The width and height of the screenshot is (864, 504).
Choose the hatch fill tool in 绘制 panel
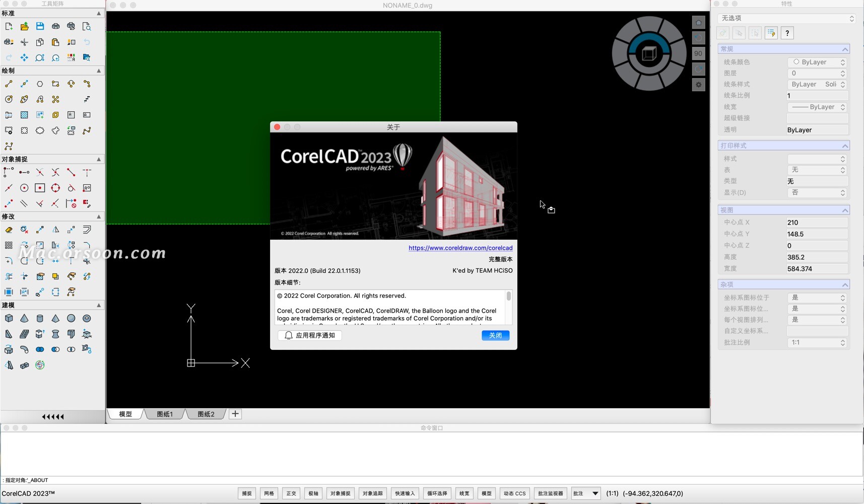coord(24,114)
